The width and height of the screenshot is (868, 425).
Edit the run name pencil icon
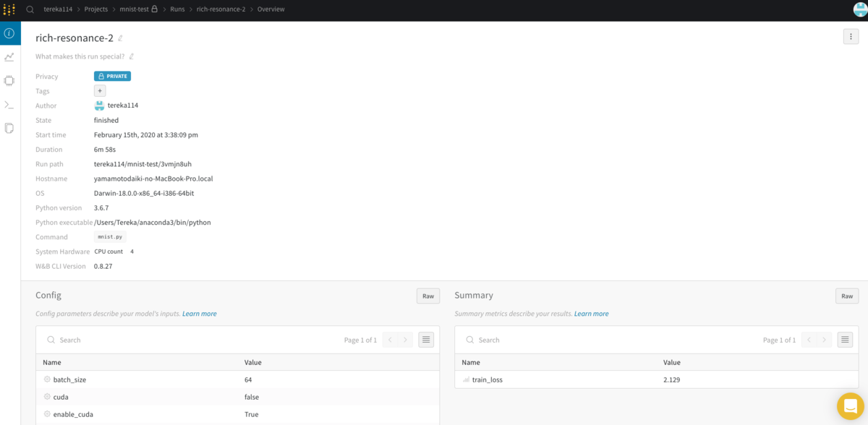point(121,38)
